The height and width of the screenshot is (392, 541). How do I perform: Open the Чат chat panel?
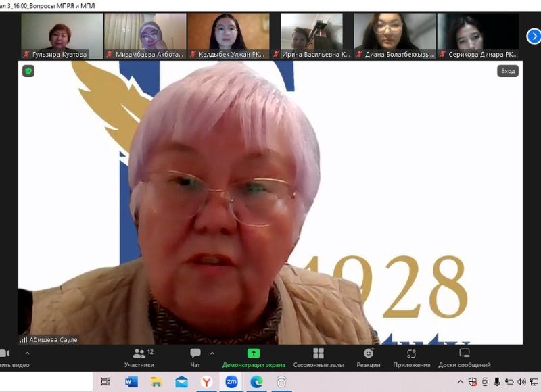195,356
